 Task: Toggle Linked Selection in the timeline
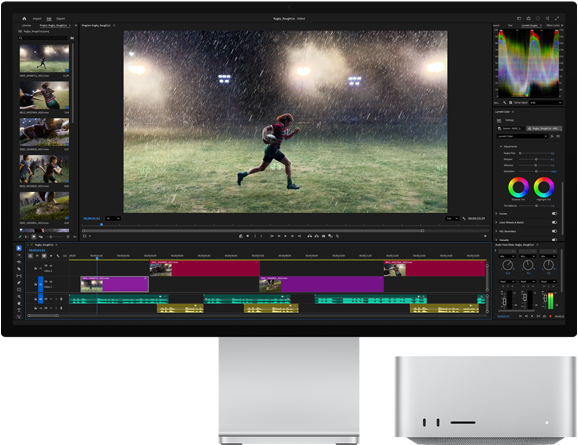(44, 255)
